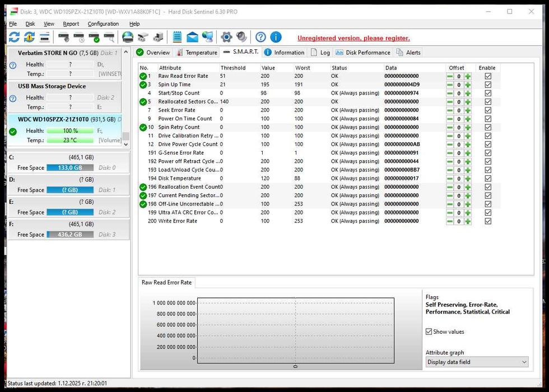The image size is (549, 392).
Task: Click the 'Unregistered version, please register' link
Action: click(353, 38)
